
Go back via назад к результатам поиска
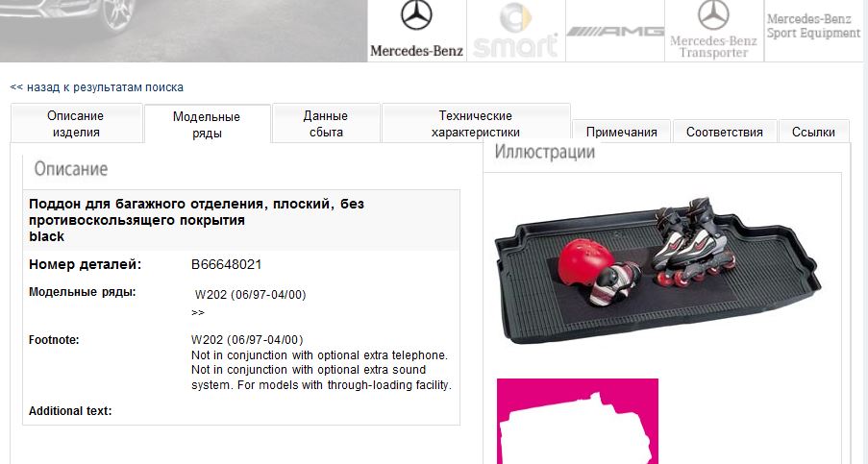pyautogui.click(x=97, y=87)
